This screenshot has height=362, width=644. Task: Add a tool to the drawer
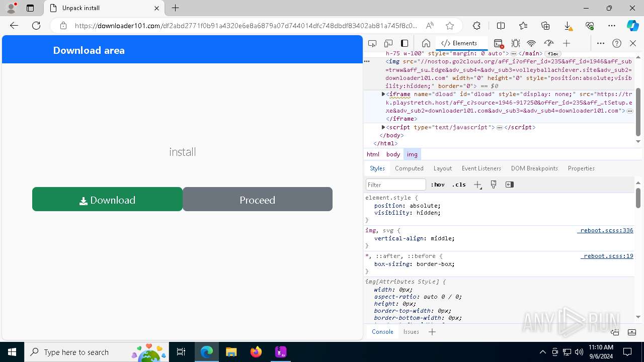pyautogui.click(x=432, y=332)
